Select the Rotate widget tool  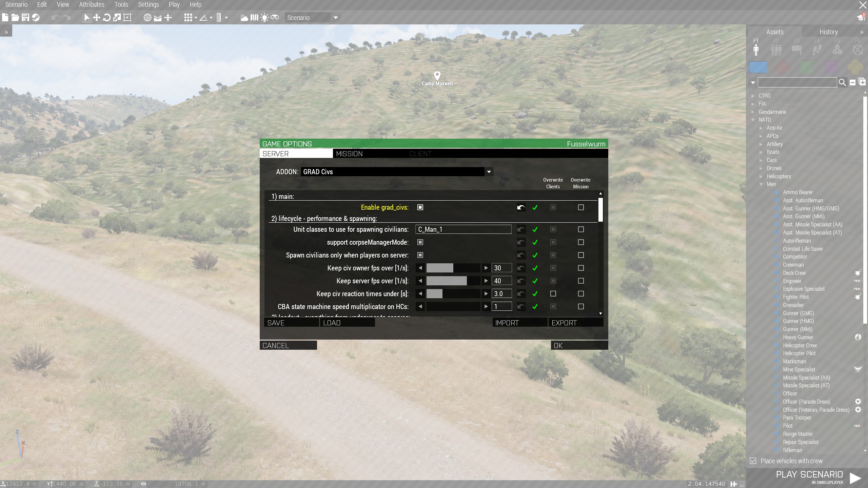pos(106,18)
